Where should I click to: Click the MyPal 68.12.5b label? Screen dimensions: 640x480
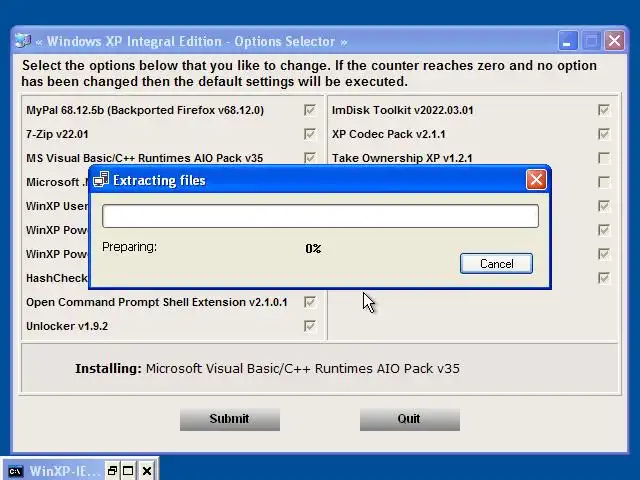coord(145,110)
